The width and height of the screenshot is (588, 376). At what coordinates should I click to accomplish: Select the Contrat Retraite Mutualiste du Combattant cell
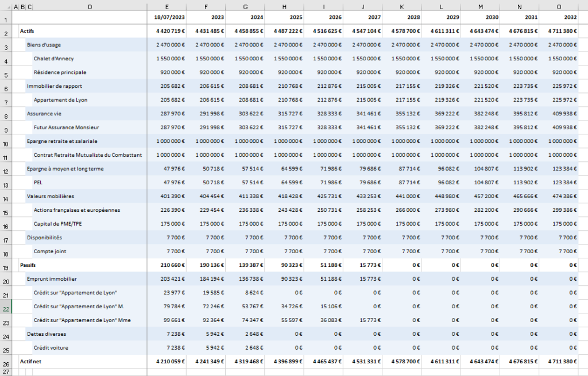87,155
